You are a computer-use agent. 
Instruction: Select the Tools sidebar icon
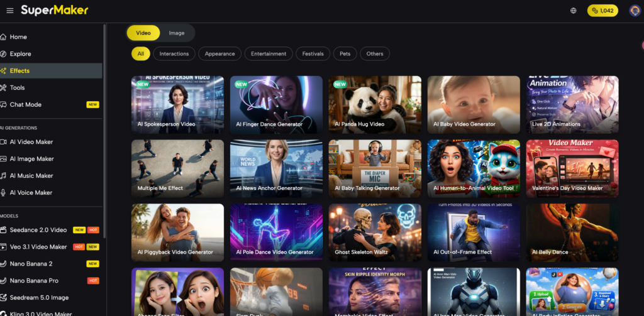(x=4, y=88)
